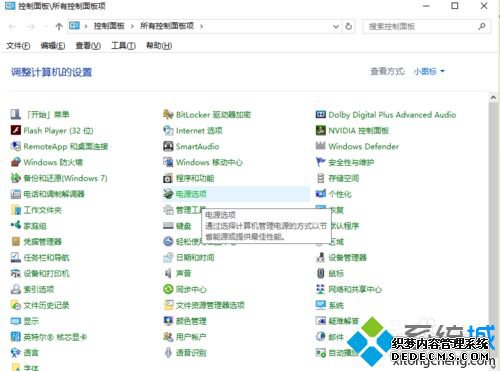Viewport: 500px width, 371px height.
Task: Open the Windows Defender icon
Action: point(320,146)
